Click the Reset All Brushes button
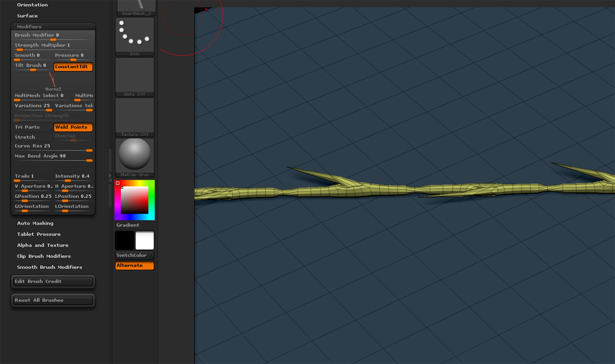This screenshot has width=615, height=364. [x=53, y=300]
